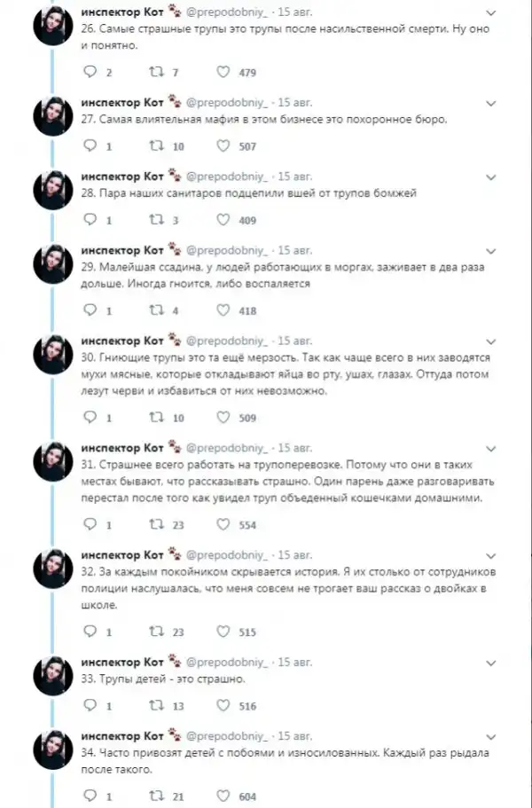The image size is (532, 808).
Task: Open @prepodobniy_ handle on tweet 30
Action: [226, 340]
